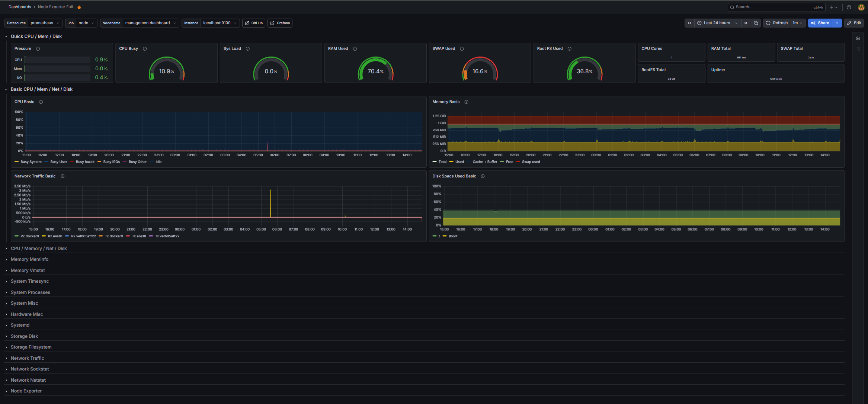This screenshot has width=868, height=404.
Task: Click the Sys Load info icon
Action: (x=247, y=49)
